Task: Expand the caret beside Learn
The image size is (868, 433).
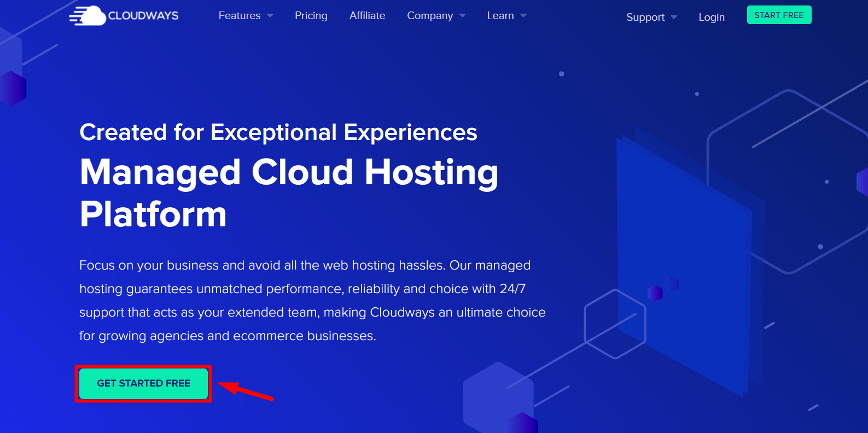Action: [523, 16]
